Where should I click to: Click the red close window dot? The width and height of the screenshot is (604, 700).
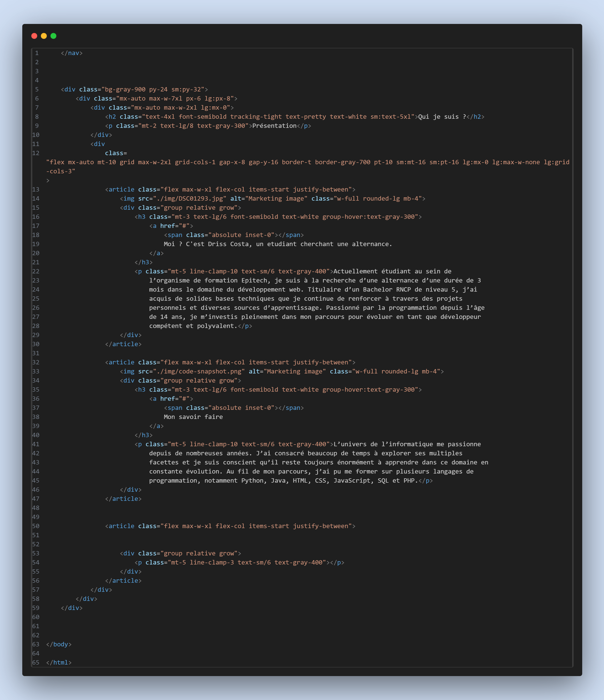(34, 36)
